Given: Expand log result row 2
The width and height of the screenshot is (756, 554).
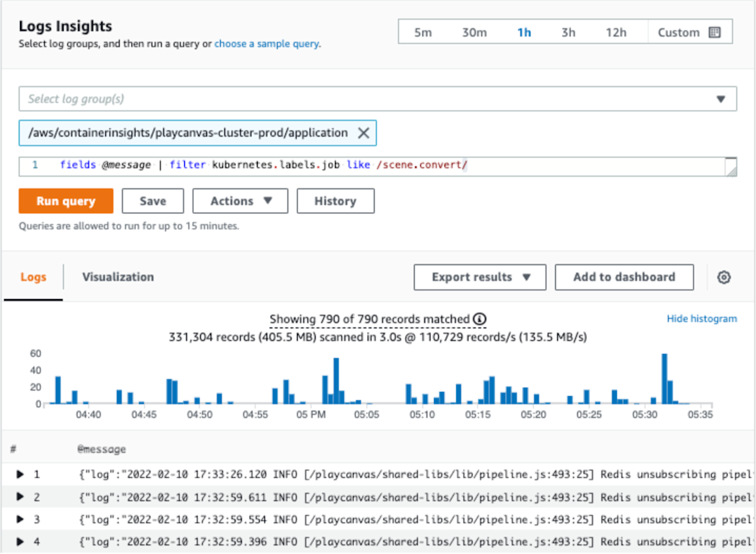Looking at the screenshot, I should pyautogui.click(x=20, y=497).
